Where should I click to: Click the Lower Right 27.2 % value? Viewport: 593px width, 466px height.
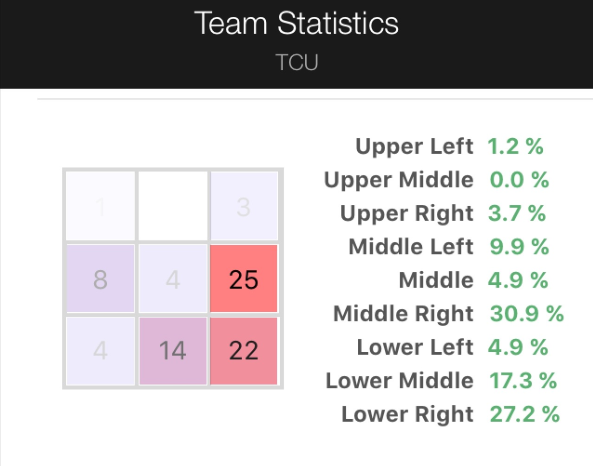pyautogui.click(x=524, y=414)
